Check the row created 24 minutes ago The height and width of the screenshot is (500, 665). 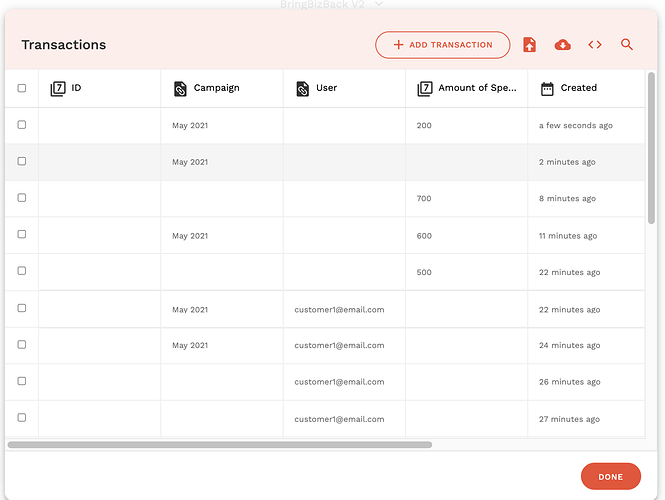click(x=22, y=344)
